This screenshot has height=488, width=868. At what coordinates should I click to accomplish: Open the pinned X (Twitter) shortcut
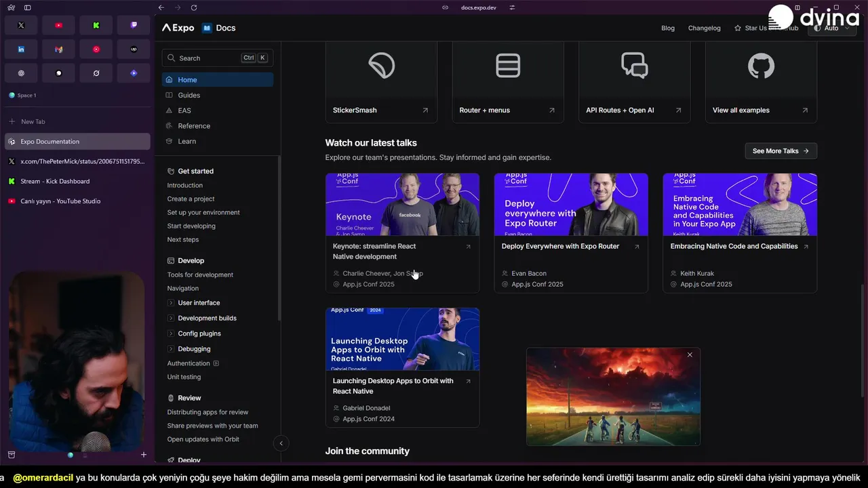(x=21, y=25)
